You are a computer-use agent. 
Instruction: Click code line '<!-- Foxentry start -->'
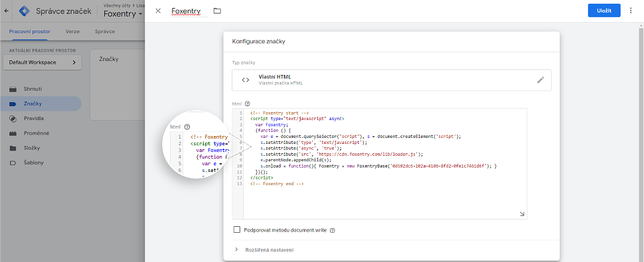pos(279,113)
